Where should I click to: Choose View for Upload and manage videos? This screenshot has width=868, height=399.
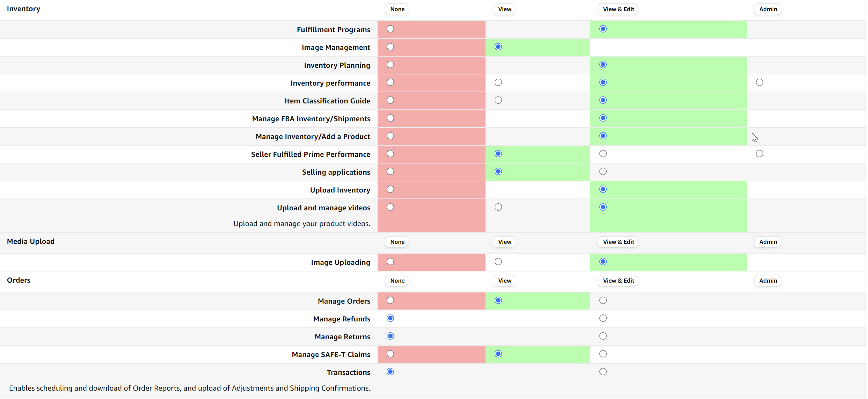(498, 207)
